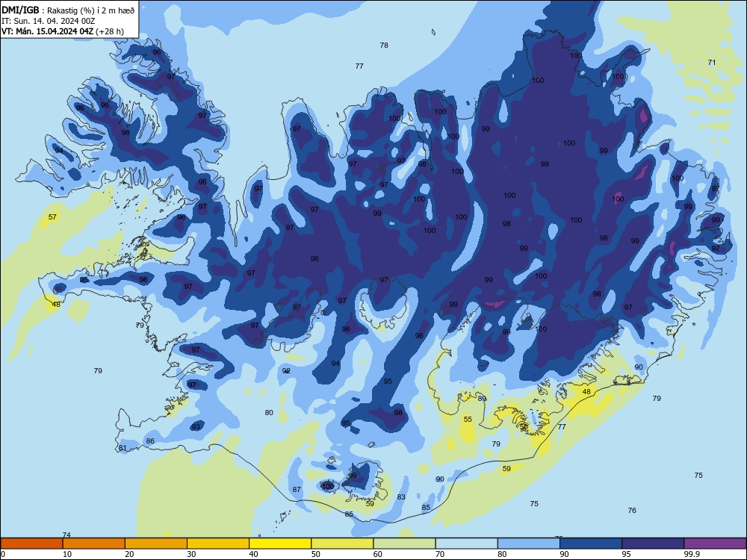The width and height of the screenshot is (747, 560).
Task: Click the humidity value '80' in the southwest
Action: tap(269, 412)
